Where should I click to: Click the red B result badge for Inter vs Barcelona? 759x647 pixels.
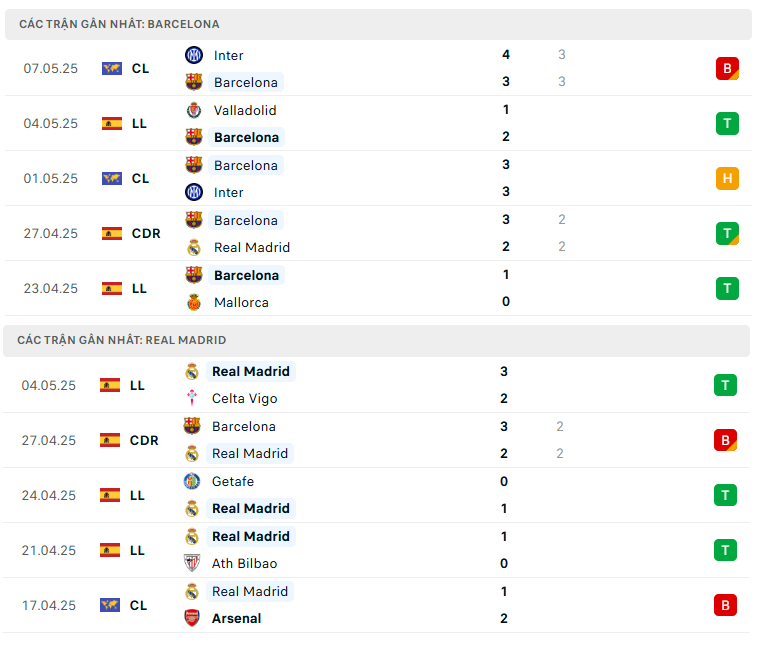pos(727,69)
